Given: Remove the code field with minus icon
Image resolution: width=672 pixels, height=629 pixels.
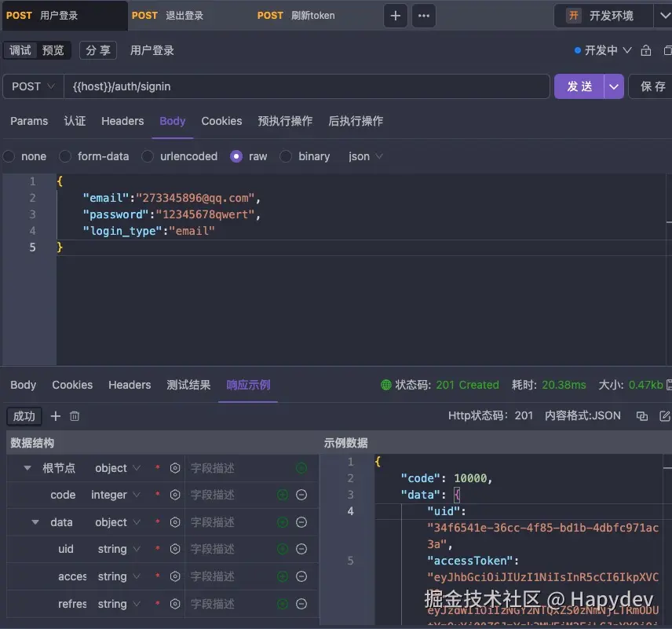Looking at the screenshot, I should (x=301, y=495).
